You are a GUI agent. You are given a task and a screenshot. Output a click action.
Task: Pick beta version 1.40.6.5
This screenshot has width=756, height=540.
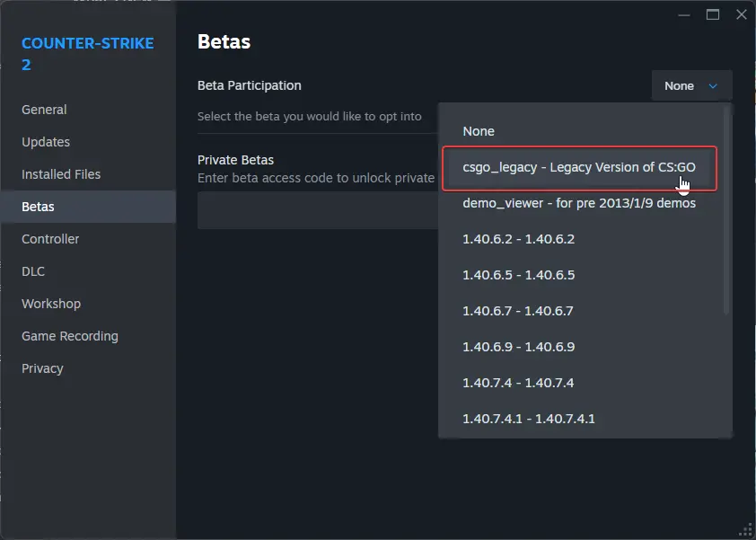pyautogui.click(x=579, y=275)
